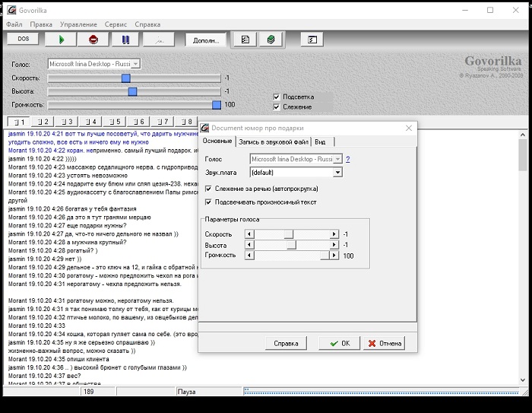Click the text area scroll up arrow
532x413 pixels.
[x=523, y=135]
